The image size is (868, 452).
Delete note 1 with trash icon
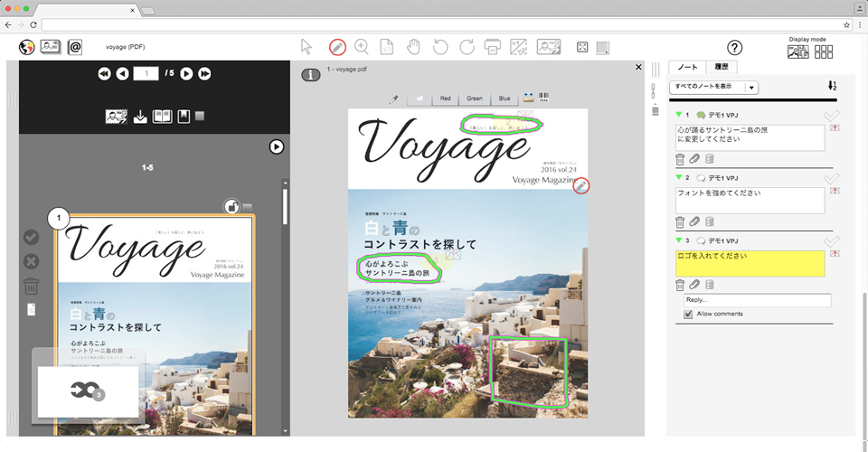(x=680, y=159)
